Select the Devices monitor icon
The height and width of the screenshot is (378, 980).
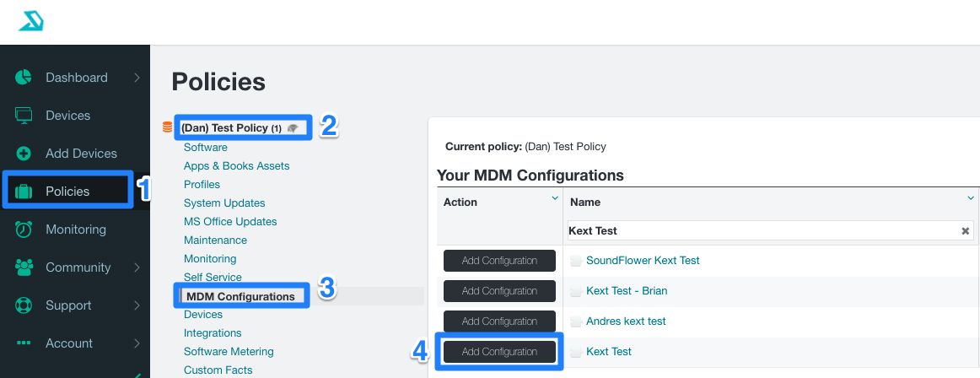tap(24, 116)
